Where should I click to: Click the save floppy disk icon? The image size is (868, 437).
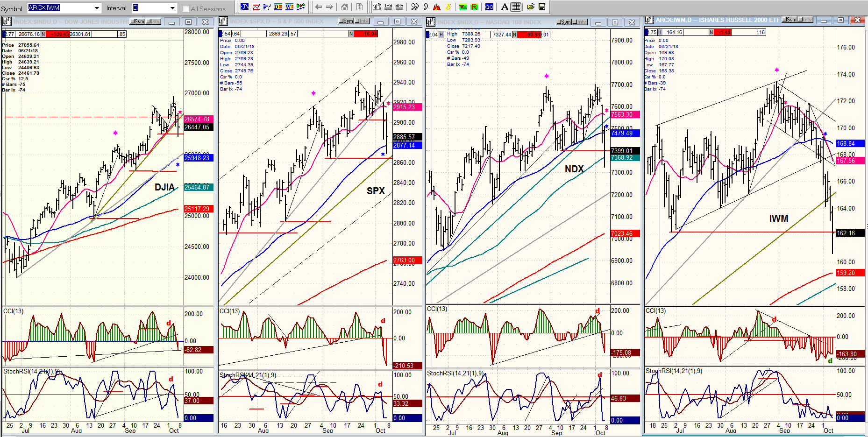[542, 7]
